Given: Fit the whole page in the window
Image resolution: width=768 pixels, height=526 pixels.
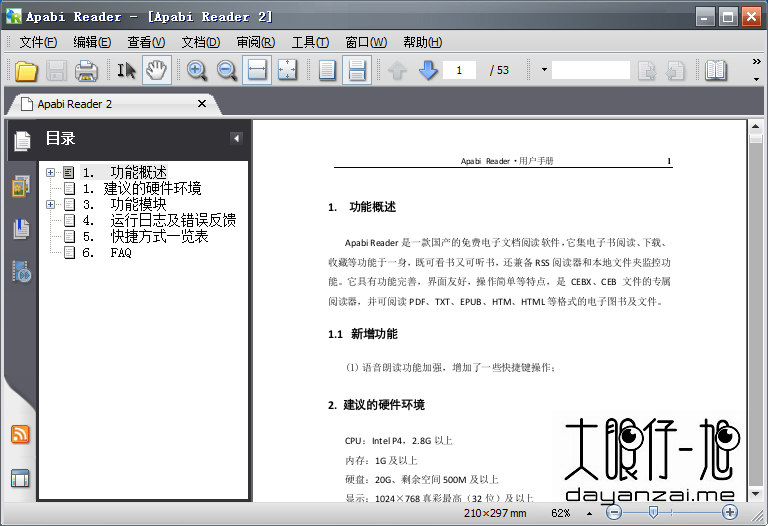Looking at the screenshot, I should (x=288, y=71).
